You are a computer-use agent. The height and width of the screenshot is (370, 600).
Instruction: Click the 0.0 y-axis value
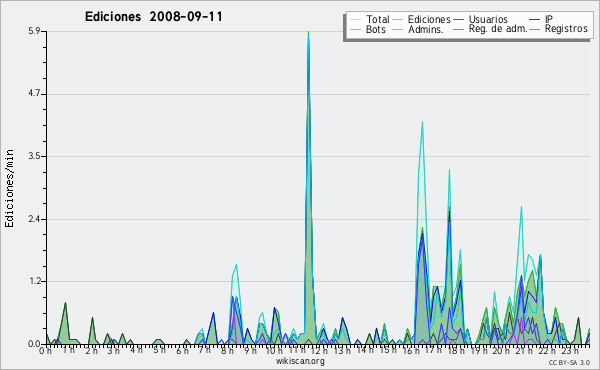click(x=34, y=344)
